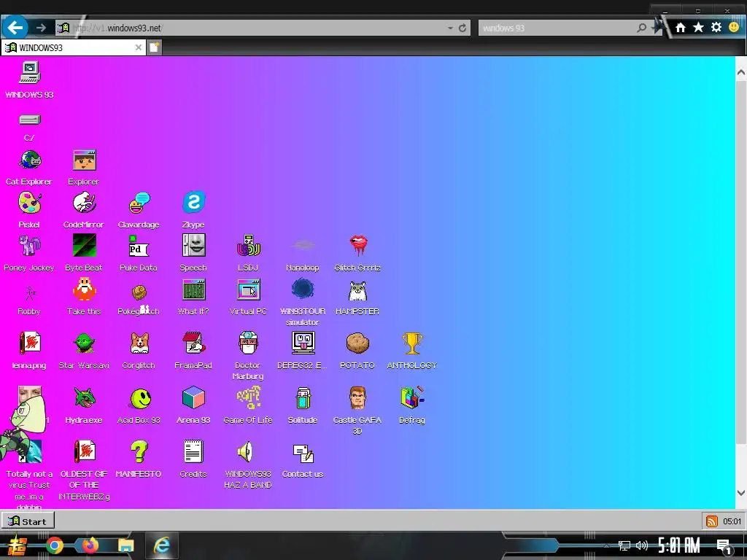This screenshot has width=747, height=560.
Task: Open Firefox from the taskbar
Action: (x=90, y=545)
